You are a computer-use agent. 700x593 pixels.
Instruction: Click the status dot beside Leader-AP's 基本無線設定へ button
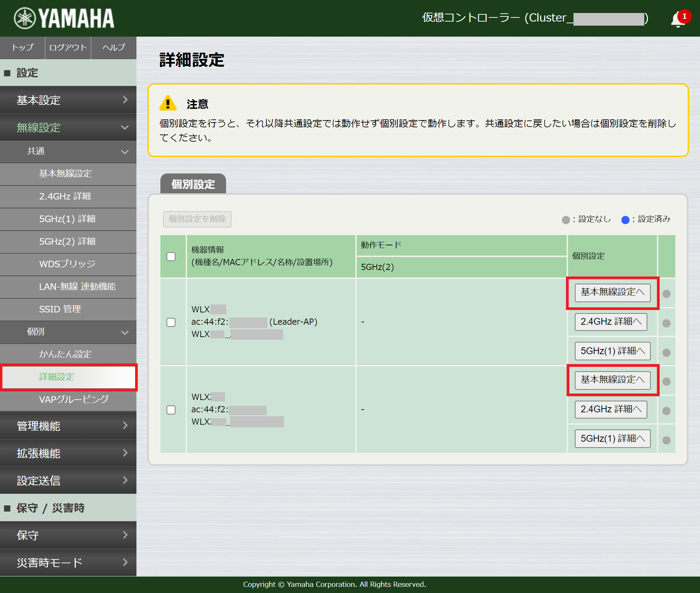666,293
